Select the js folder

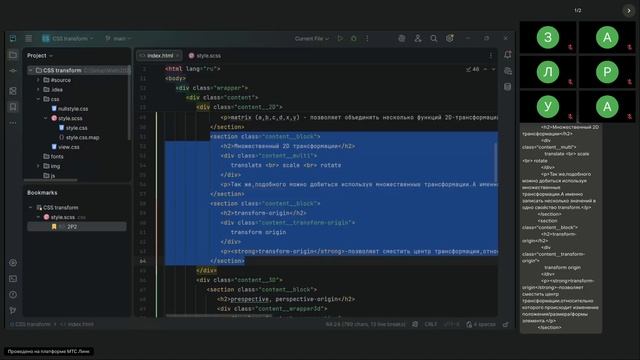(49, 176)
